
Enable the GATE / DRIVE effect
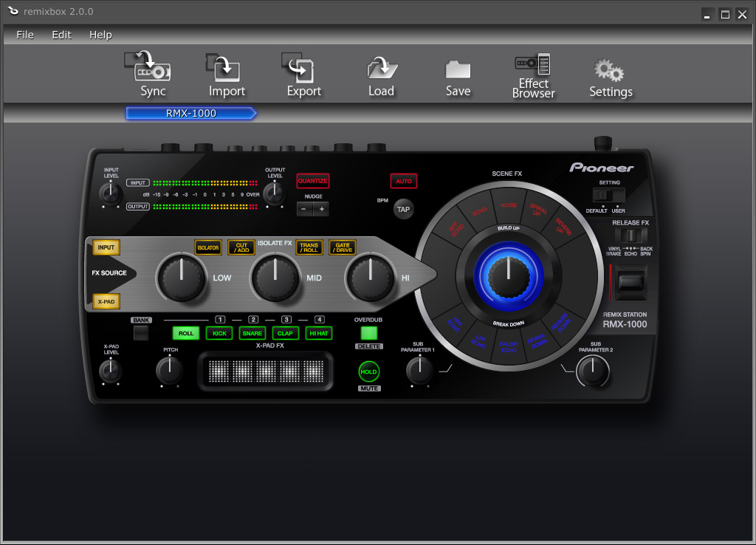(343, 247)
